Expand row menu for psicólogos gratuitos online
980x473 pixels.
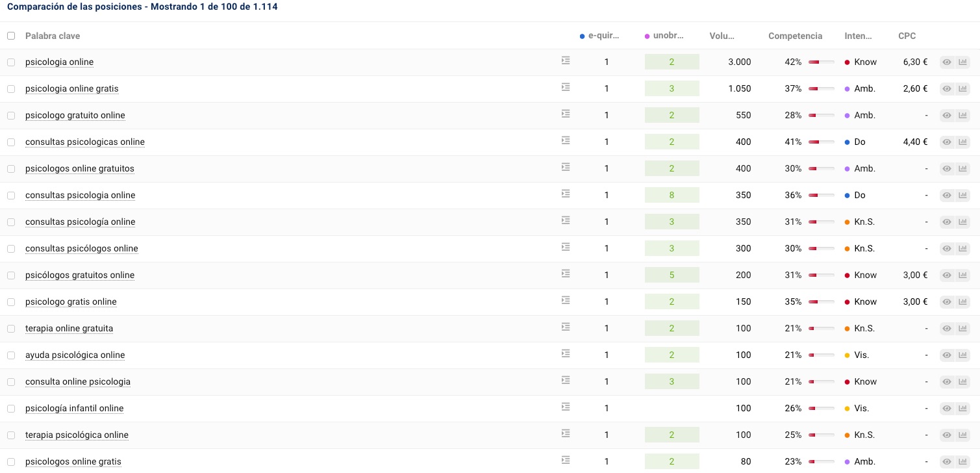[566, 274]
